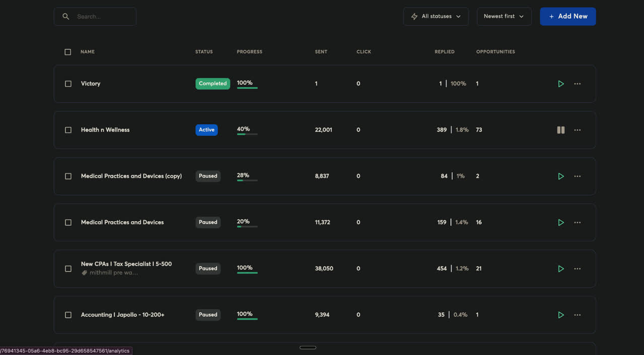Pause the Health n Wellness campaign

560,130
